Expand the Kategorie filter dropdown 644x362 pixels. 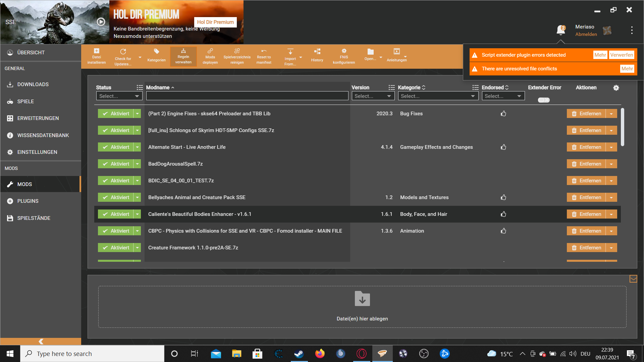click(x=438, y=96)
